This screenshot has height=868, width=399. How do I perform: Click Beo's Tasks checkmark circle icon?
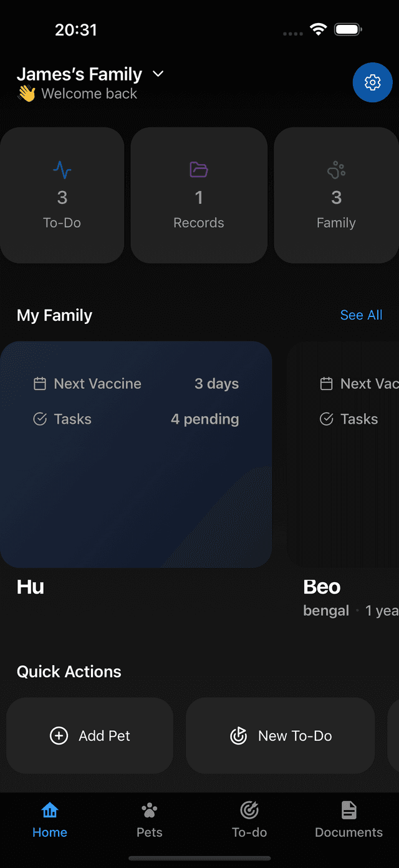pos(326,419)
